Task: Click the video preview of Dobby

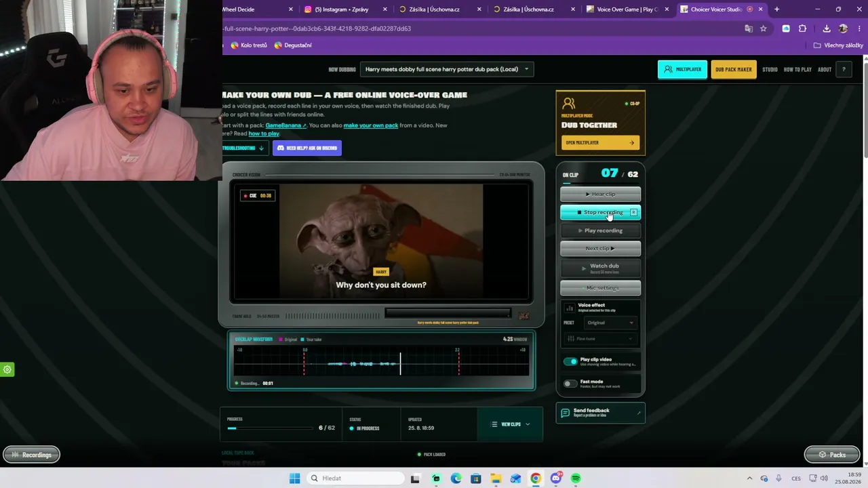Action: pyautogui.click(x=381, y=241)
